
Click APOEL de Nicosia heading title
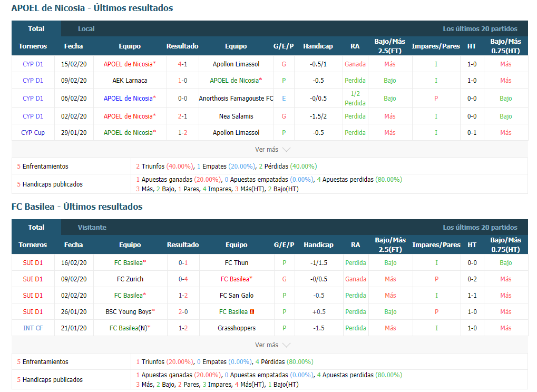pos(92,8)
